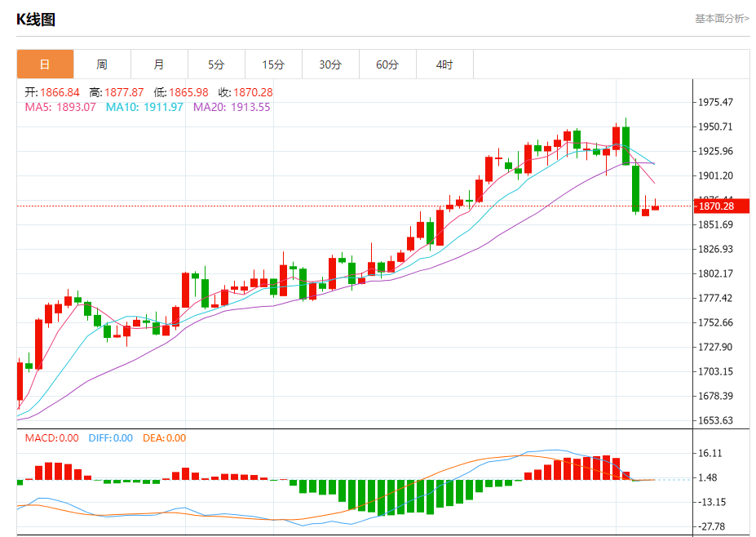
Task: Click the 1727.90 price axis label
Action: pyautogui.click(x=715, y=347)
